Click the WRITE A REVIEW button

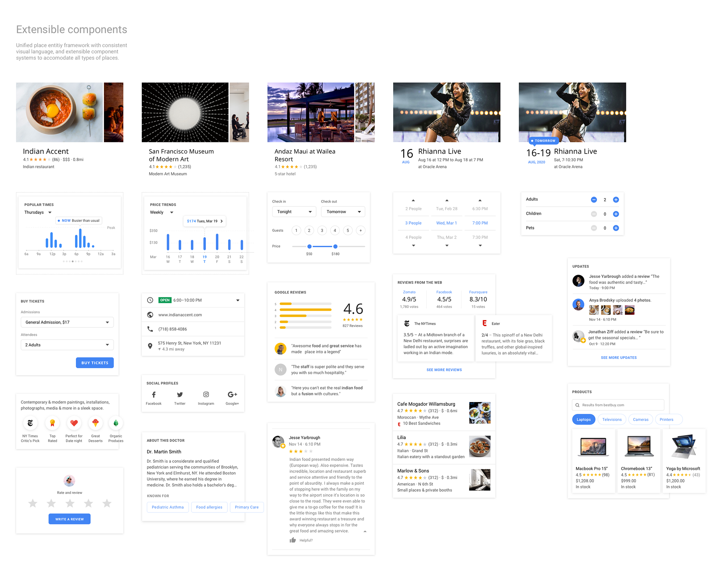click(69, 519)
